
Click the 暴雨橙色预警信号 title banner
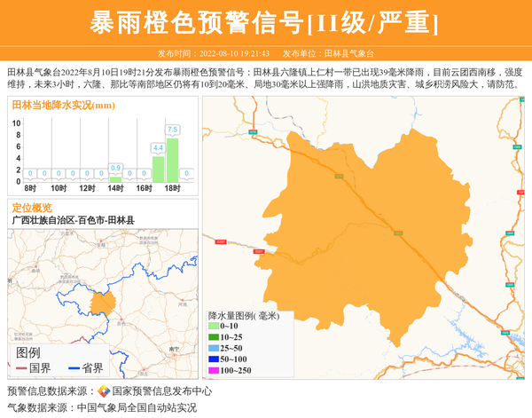(266, 23)
